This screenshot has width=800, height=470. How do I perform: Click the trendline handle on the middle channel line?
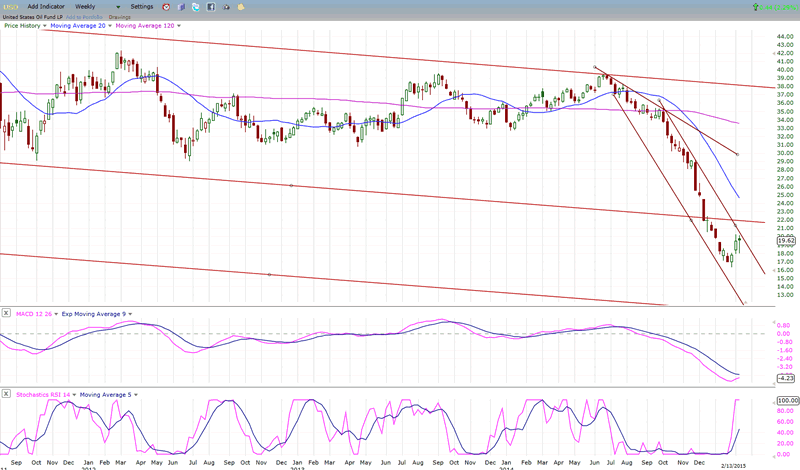[x=291, y=185]
